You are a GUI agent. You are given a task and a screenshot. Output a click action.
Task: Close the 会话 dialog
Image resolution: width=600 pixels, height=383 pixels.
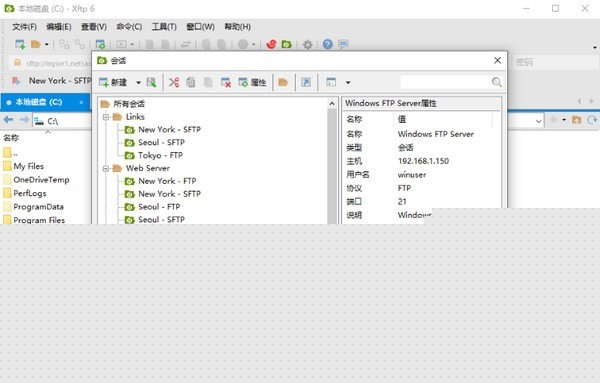tap(497, 60)
